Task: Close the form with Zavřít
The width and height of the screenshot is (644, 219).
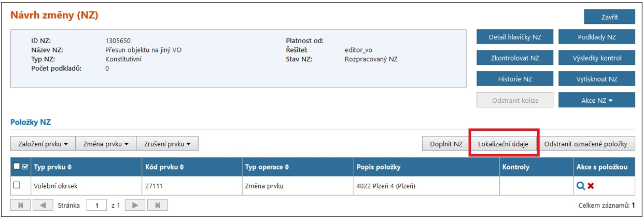Action: coord(609,17)
